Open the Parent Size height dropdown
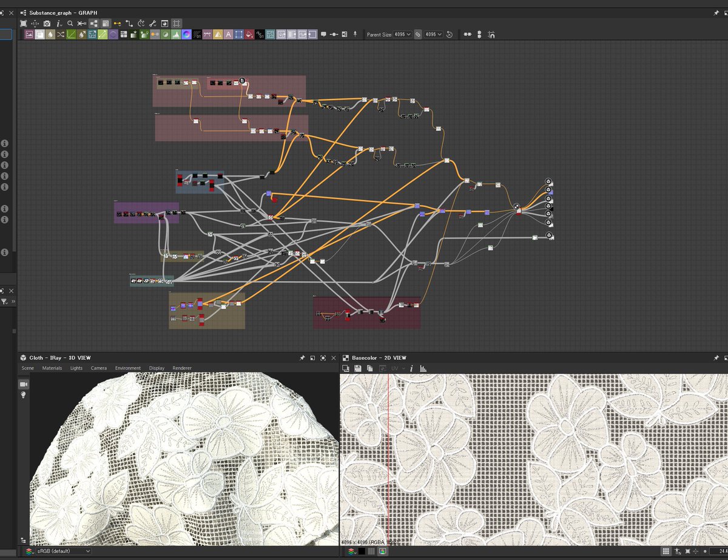The width and height of the screenshot is (728, 560). point(434,35)
